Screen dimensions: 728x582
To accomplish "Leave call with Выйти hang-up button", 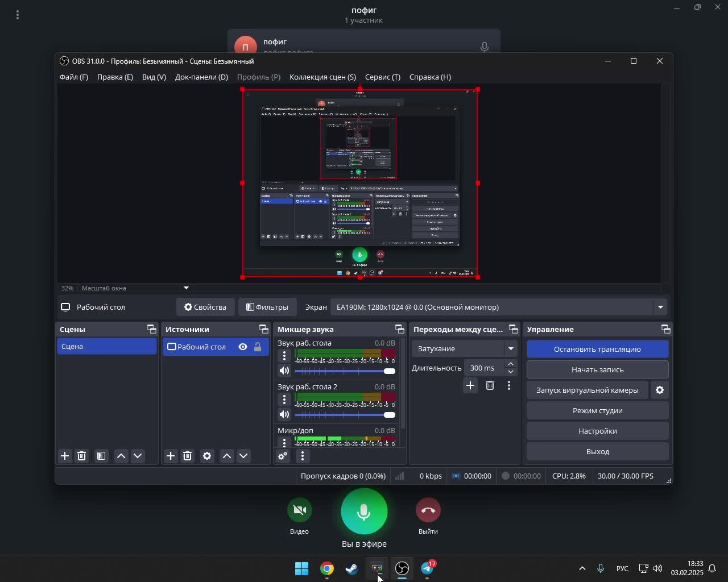I will tap(428, 510).
